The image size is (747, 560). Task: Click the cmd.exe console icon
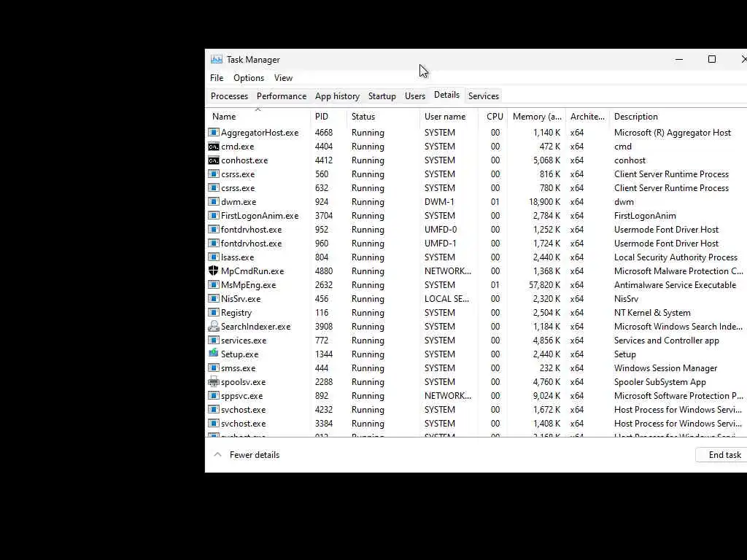pos(214,146)
